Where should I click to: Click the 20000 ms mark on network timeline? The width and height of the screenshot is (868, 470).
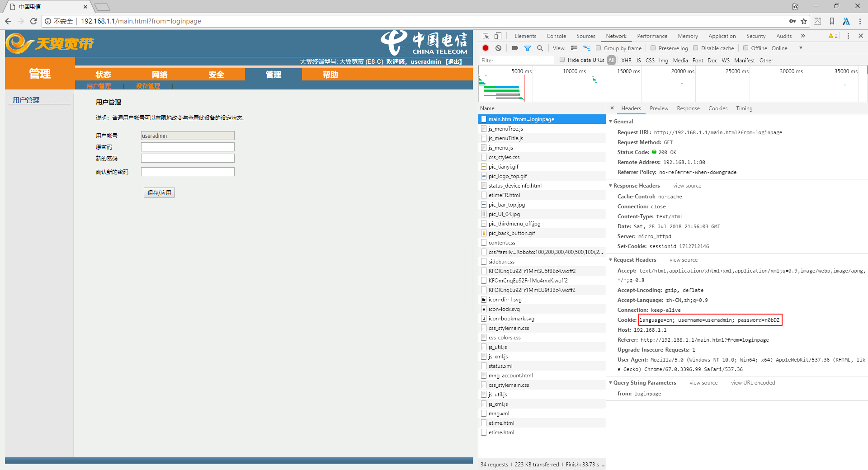[682, 71]
